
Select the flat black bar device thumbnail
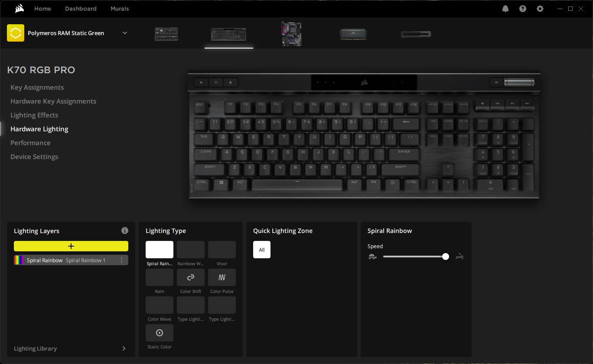[416, 34]
